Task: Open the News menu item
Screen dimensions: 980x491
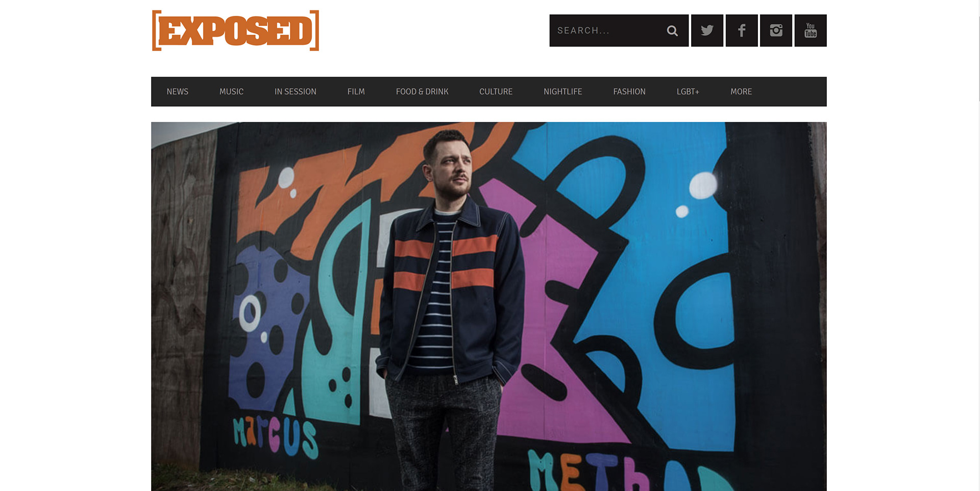Action: pos(177,91)
